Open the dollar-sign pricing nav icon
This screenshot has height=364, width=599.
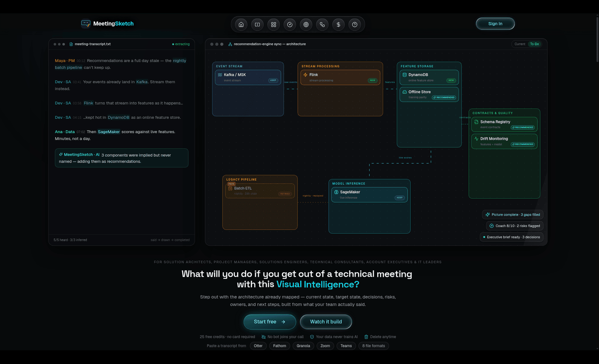pyautogui.click(x=338, y=25)
